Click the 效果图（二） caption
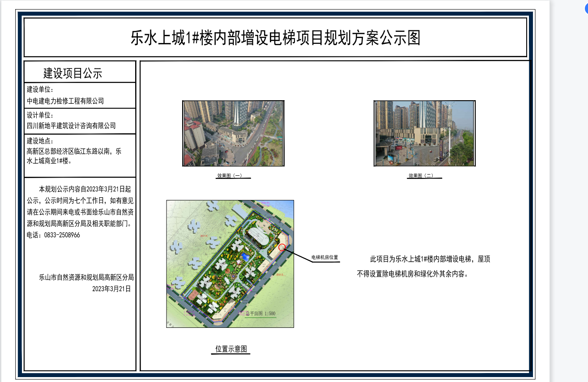The width and height of the screenshot is (588, 382). (421, 176)
